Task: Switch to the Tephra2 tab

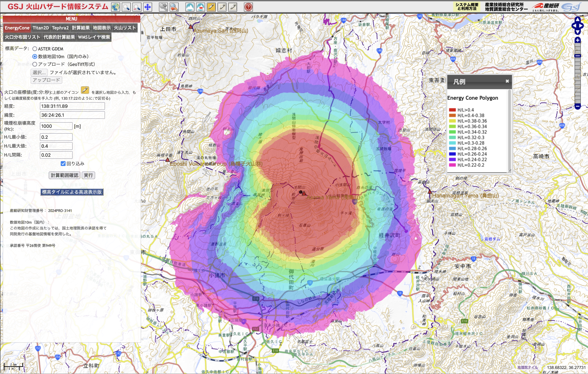Action: (x=60, y=28)
